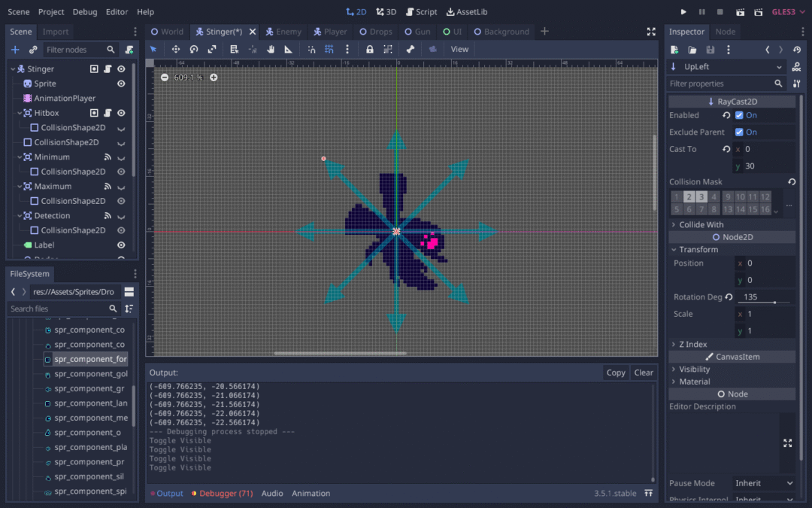Image resolution: width=812 pixels, height=508 pixels.
Task: Go to previous edited object in Inspector
Action: (x=768, y=50)
